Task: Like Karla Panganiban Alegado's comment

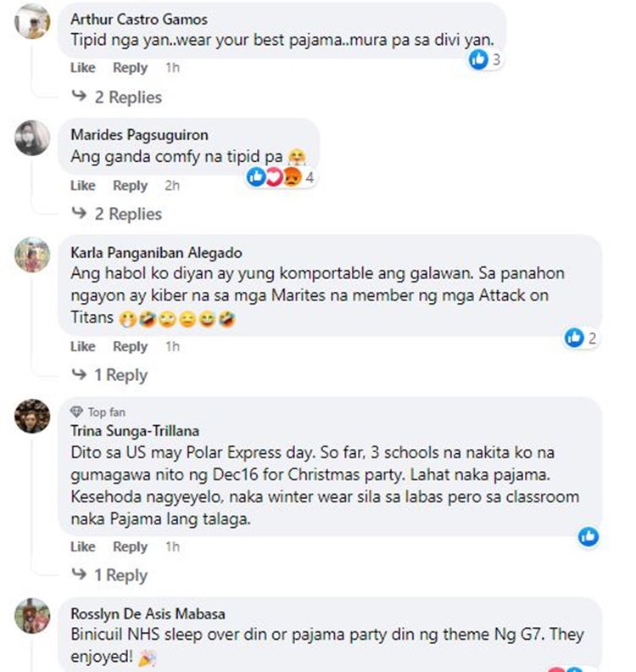Action: 83,346
